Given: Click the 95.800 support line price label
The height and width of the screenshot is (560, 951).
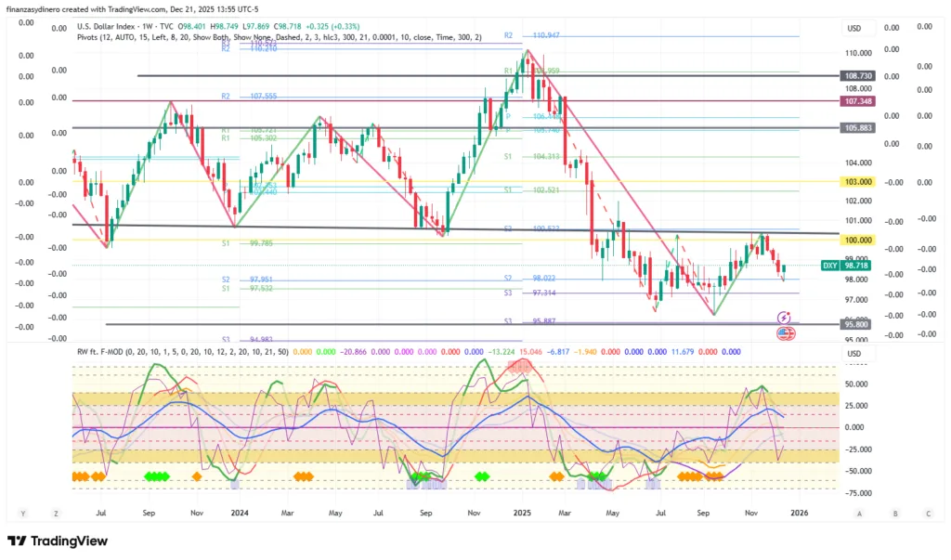Looking at the screenshot, I should click(855, 324).
